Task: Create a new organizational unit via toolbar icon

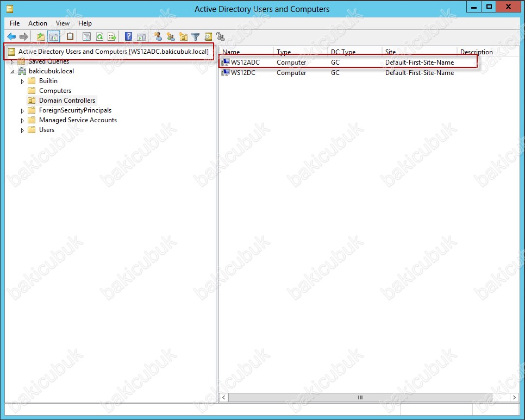Action: 183,36
